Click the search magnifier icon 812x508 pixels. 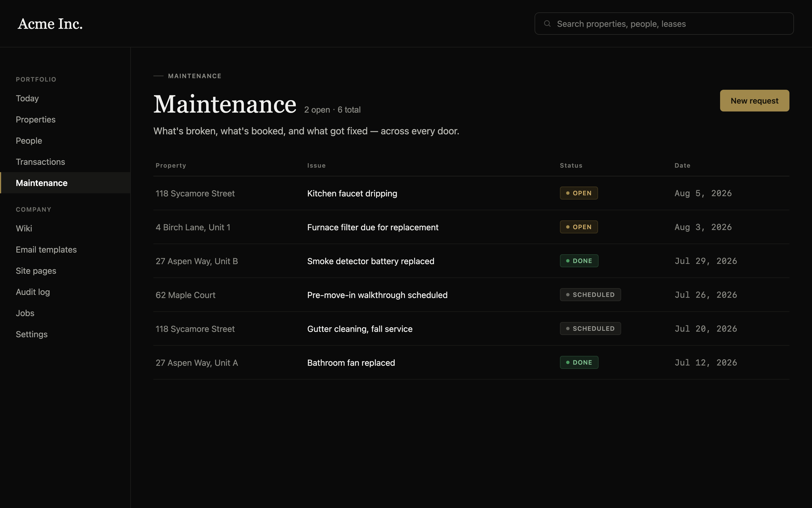(547, 23)
